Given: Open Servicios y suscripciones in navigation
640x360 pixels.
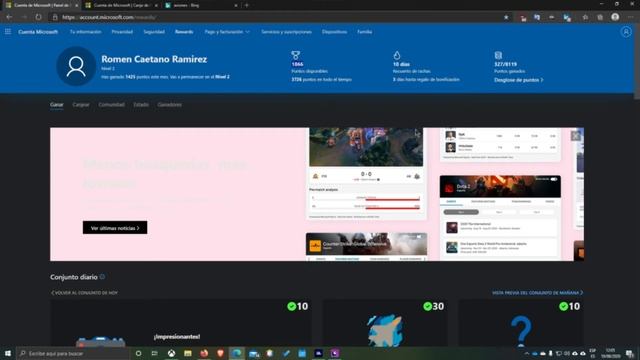Looking at the screenshot, I should (x=286, y=32).
